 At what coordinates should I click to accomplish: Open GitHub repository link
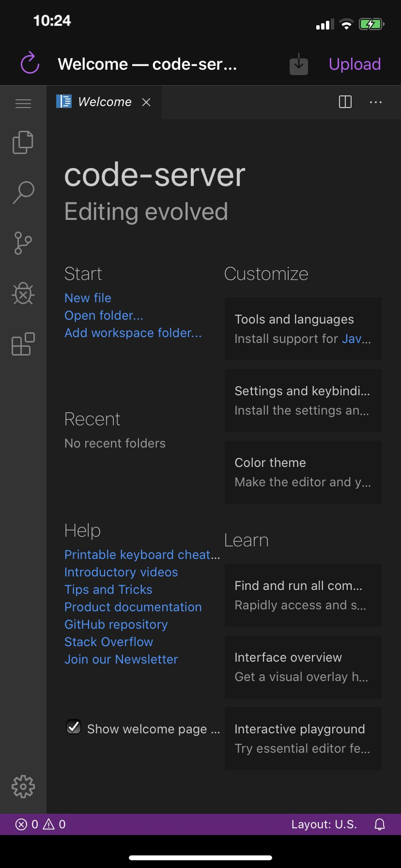pyautogui.click(x=116, y=624)
